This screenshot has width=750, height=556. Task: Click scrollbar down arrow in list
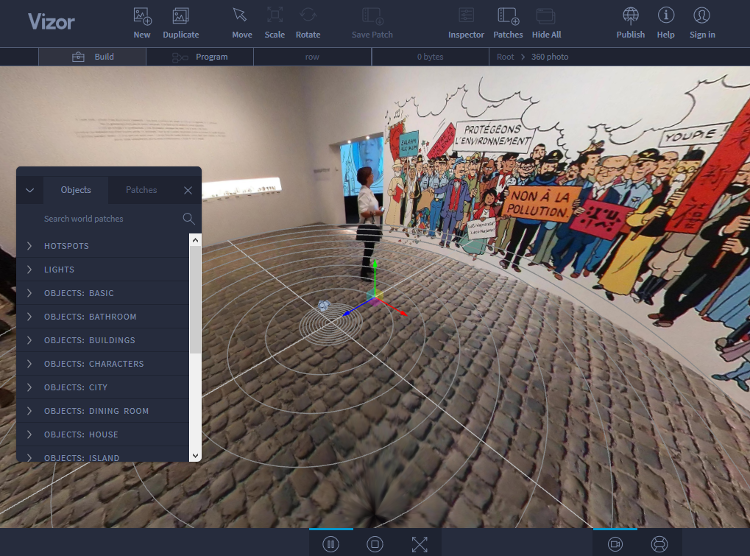click(195, 456)
